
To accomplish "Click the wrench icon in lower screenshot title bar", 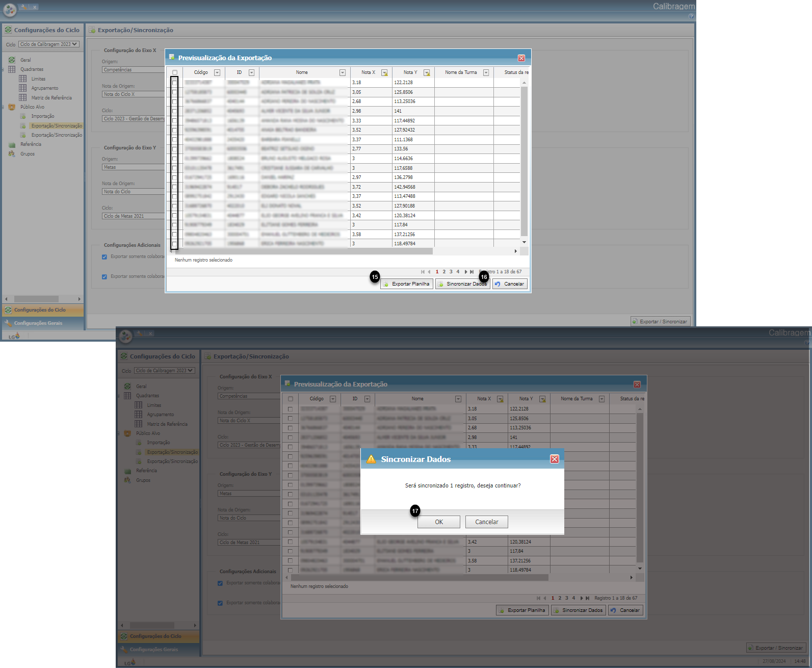I will (140, 333).
